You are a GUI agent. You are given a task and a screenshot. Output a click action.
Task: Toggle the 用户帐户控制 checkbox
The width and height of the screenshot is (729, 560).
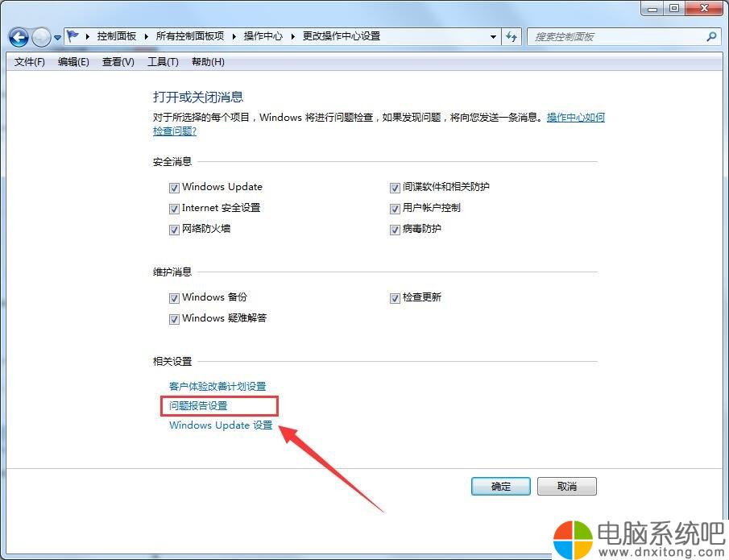[x=395, y=209]
